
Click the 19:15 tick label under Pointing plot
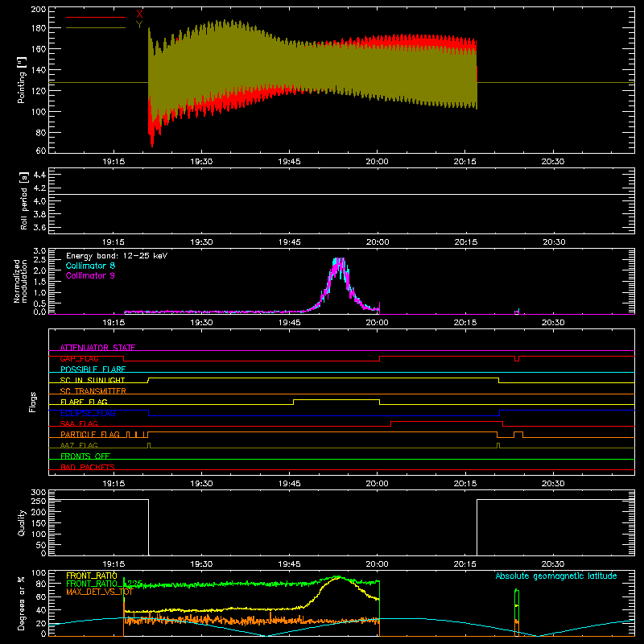click(114, 162)
